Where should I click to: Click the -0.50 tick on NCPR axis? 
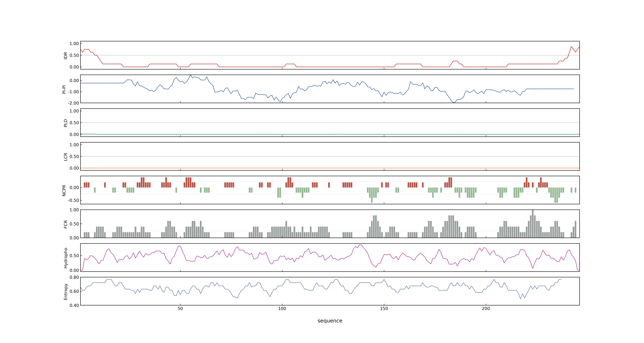click(73, 200)
